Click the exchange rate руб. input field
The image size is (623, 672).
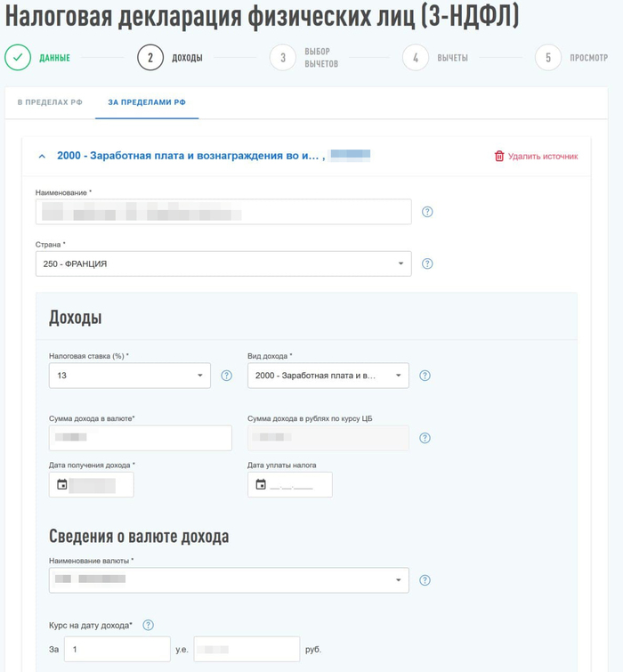coord(247,649)
